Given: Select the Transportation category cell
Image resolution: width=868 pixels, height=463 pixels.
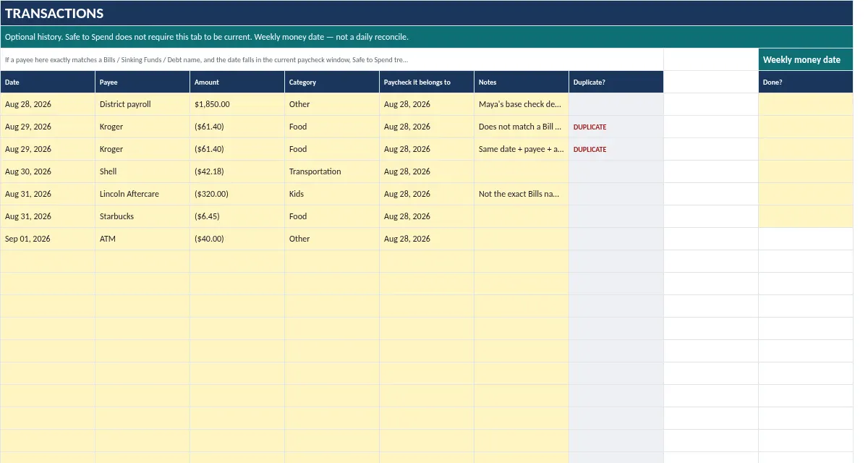Looking at the screenshot, I should coord(332,172).
